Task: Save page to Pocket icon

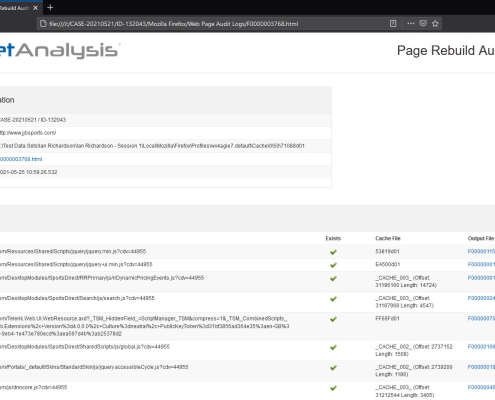Action: [x=423, y=24]
